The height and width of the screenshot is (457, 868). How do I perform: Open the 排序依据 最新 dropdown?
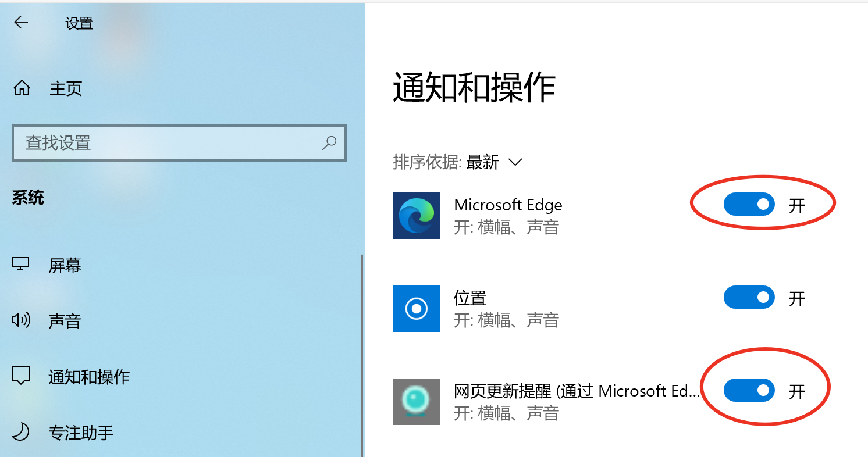494,162
